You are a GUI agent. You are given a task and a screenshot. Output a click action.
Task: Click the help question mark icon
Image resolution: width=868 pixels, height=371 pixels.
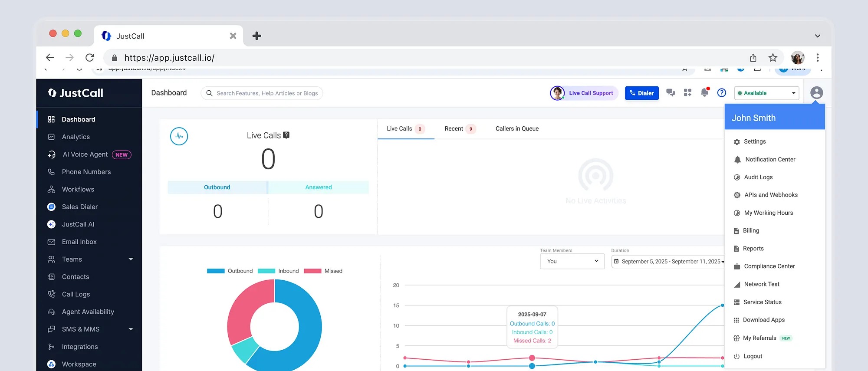(721, 92)
